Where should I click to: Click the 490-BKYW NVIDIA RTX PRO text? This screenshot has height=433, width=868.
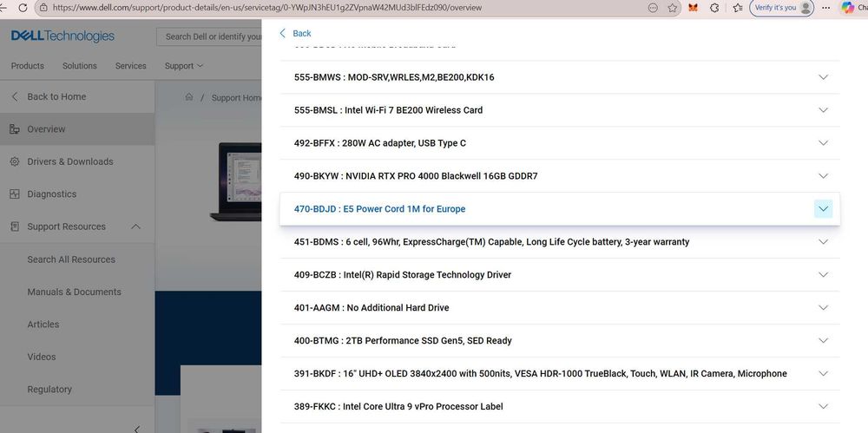[x=416, y=176]
